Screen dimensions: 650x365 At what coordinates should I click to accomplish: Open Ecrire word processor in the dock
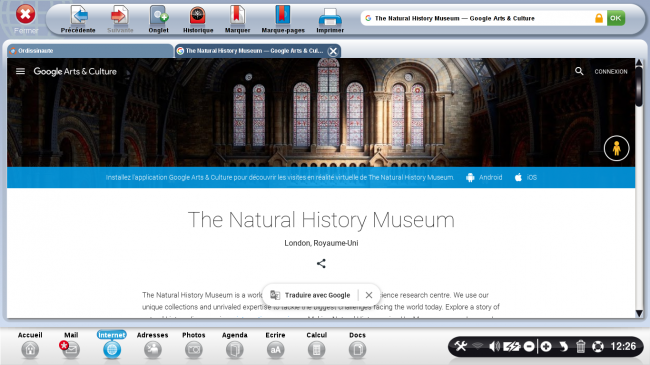point(275,345)
